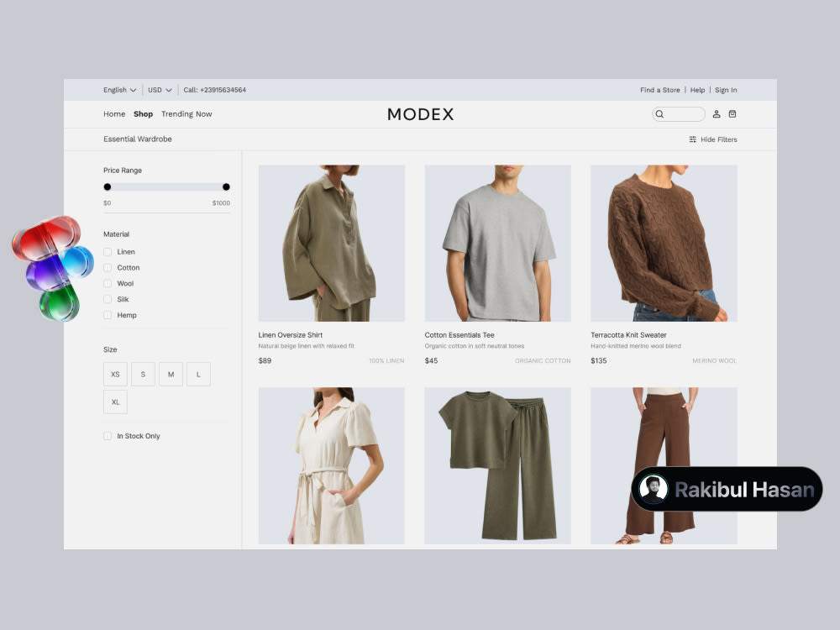
Task: Open Trending Now in navigation
Action: (x=186, y=114)
